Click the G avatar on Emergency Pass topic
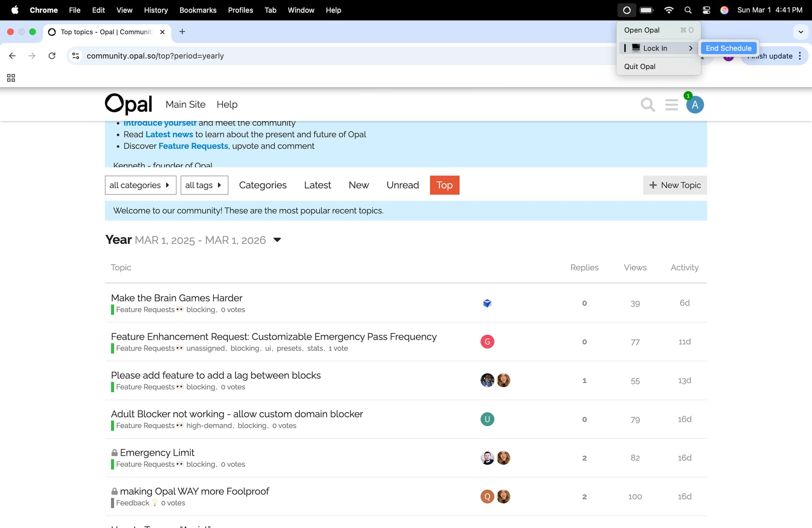 (487, 342)
